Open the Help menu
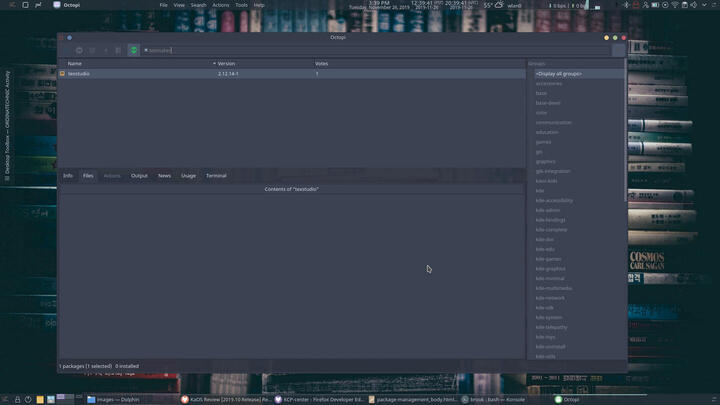 tap(259, 5)
